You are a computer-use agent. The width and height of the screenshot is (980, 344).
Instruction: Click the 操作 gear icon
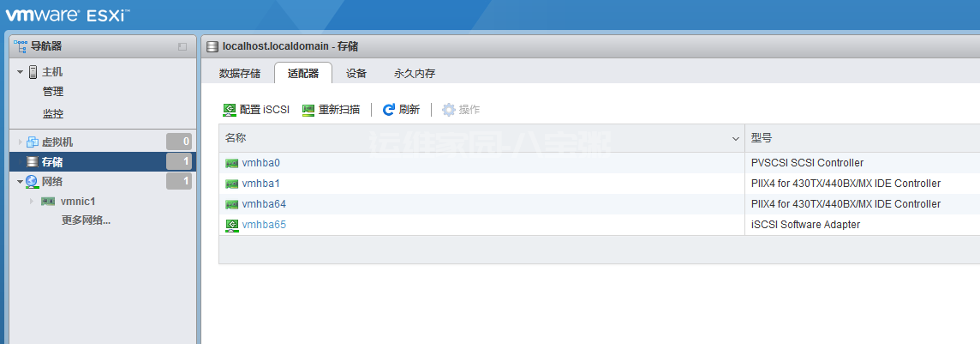tap(448, 110)
